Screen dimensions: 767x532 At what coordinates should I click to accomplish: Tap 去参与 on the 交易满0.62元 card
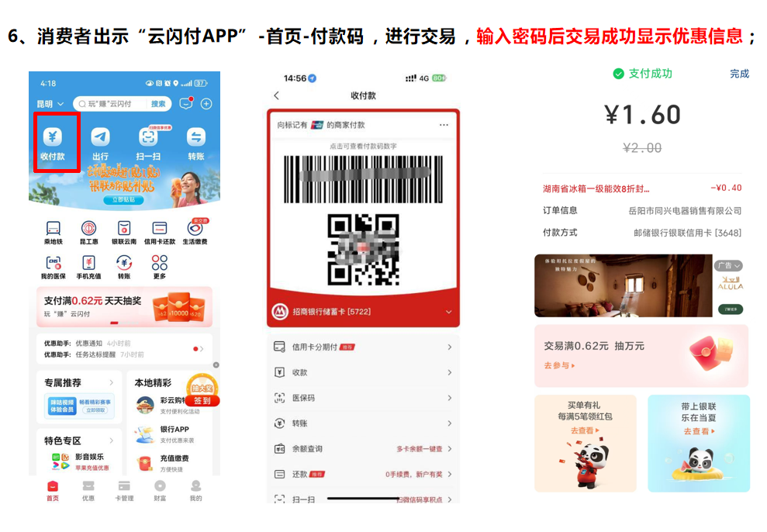click(559, 365)
